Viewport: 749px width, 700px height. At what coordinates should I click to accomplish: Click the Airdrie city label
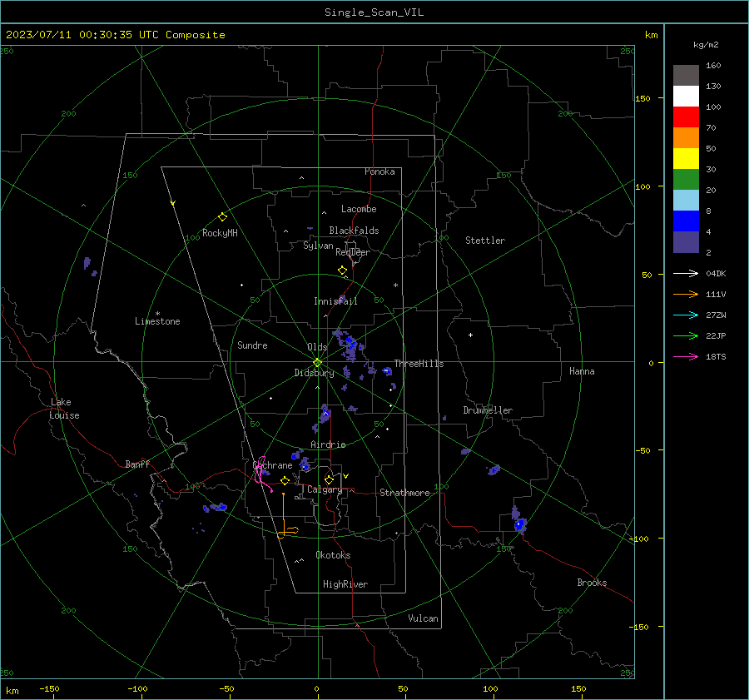coord(328,444)
